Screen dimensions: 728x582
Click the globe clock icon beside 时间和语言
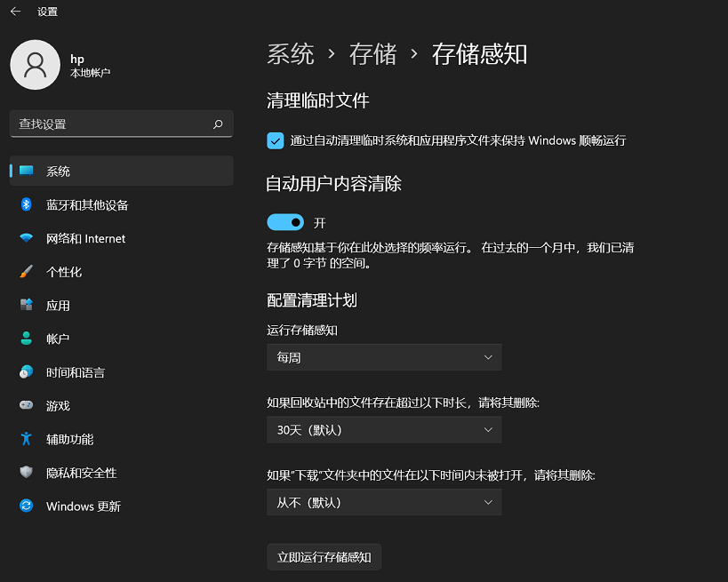coord(27,371)
